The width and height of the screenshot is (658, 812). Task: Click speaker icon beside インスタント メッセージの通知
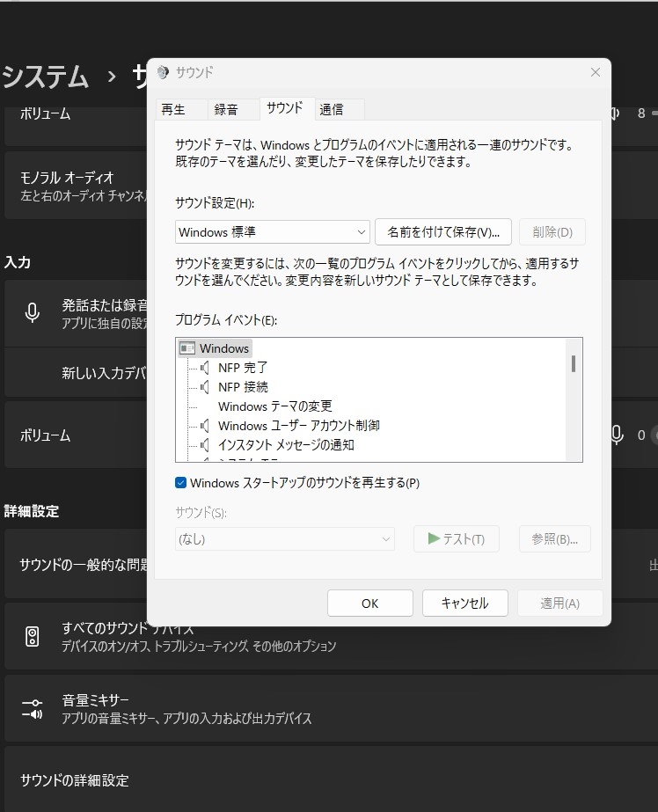click(x=205, y=445)
